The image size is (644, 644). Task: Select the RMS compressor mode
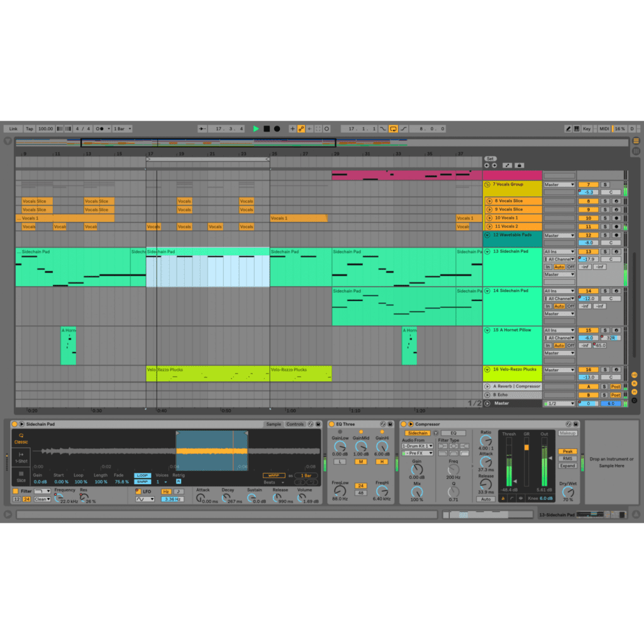[568, 458]
